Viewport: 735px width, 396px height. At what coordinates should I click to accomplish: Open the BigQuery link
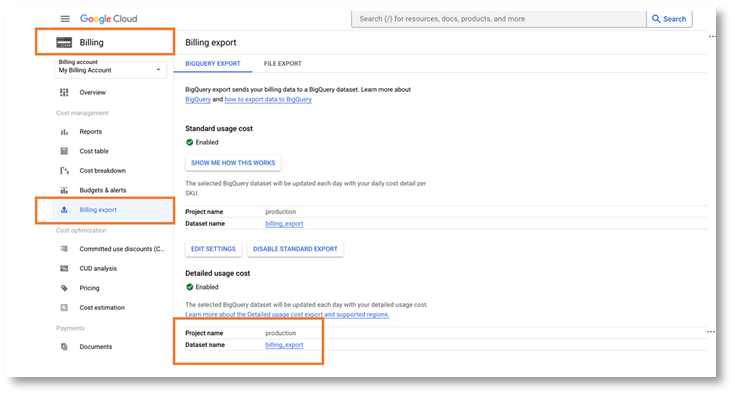198,99
